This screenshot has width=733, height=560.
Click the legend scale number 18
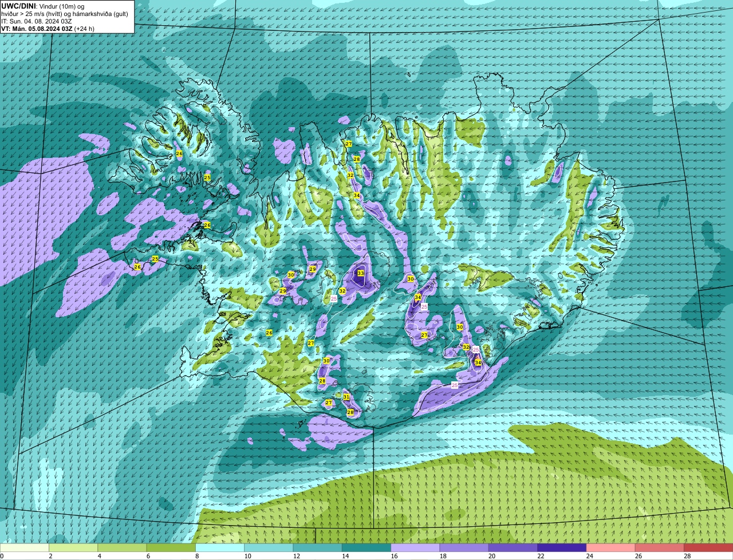tap(443, 556)
